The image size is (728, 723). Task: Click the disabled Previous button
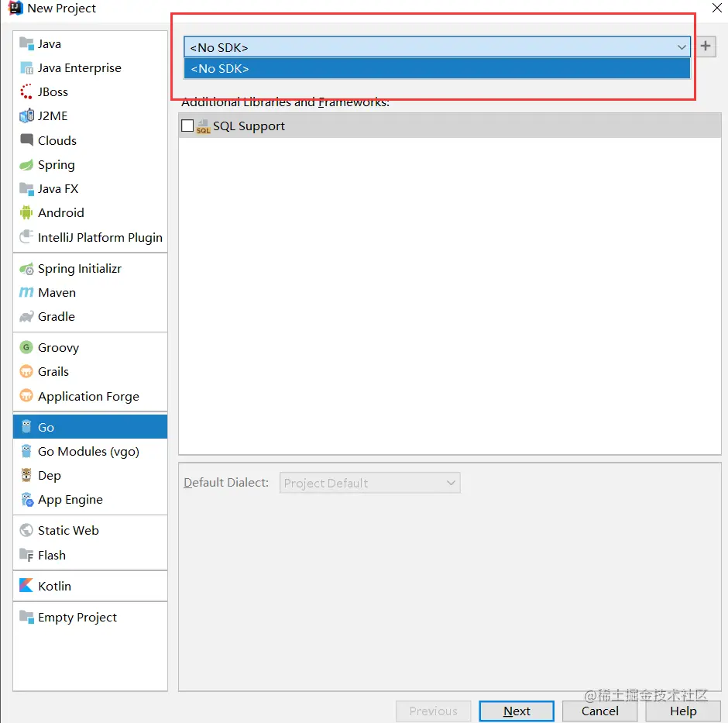(433, 711)
